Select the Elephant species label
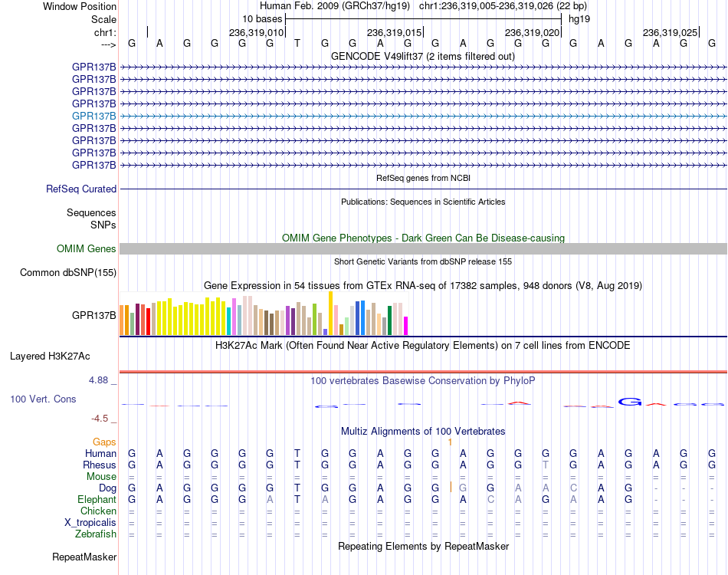The height and width of the screenshot is (575, 728). tap(97, 499)
